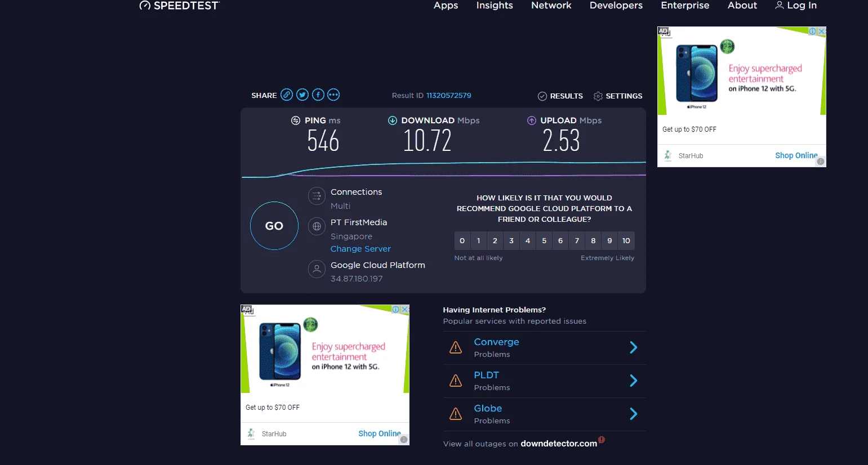Rate recommendation score 0
The height and width of the screenshot is (465, 868).
(x=462, y=240)
